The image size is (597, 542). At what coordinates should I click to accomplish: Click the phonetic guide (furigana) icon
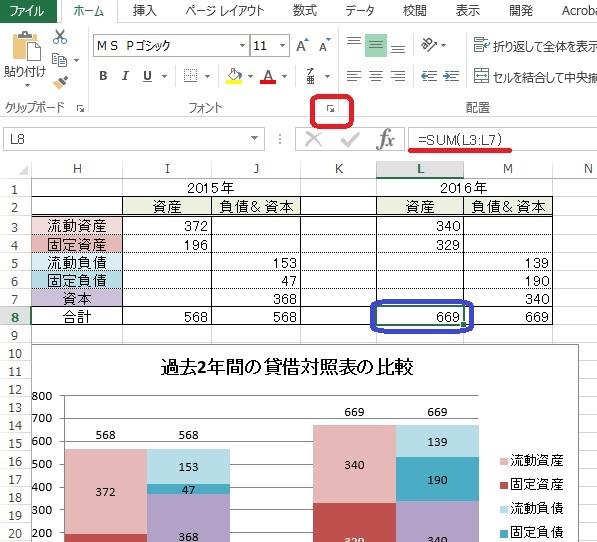pos(311,76)
